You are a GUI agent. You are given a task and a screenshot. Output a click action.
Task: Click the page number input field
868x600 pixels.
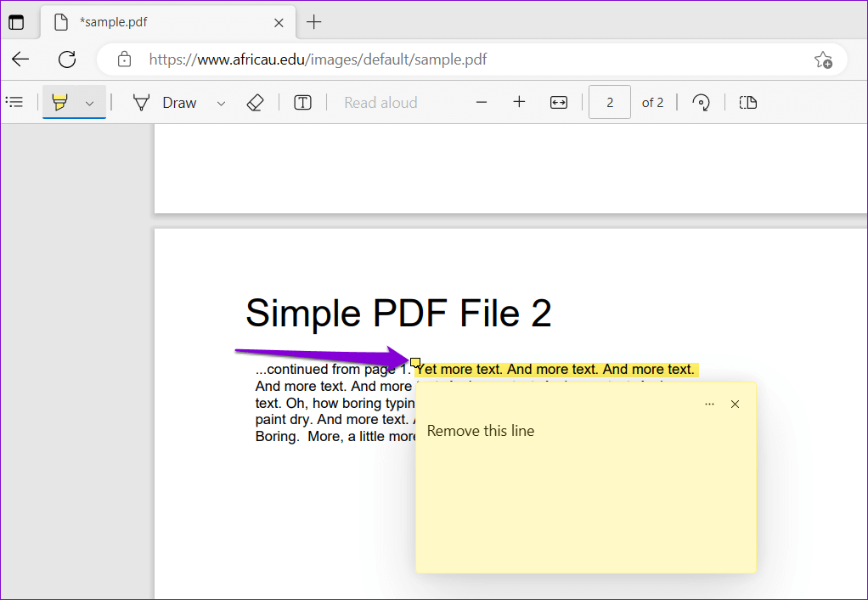(610, 103)
